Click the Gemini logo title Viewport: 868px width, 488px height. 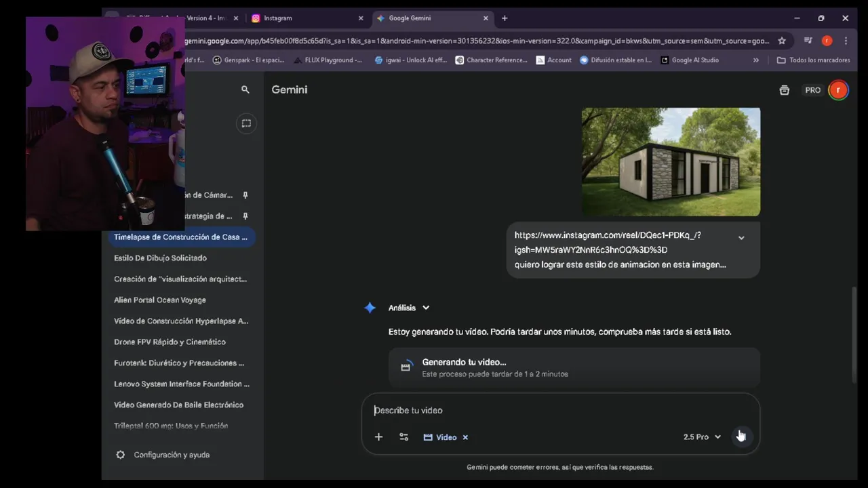pyautogui.click(x=290, y=89)
